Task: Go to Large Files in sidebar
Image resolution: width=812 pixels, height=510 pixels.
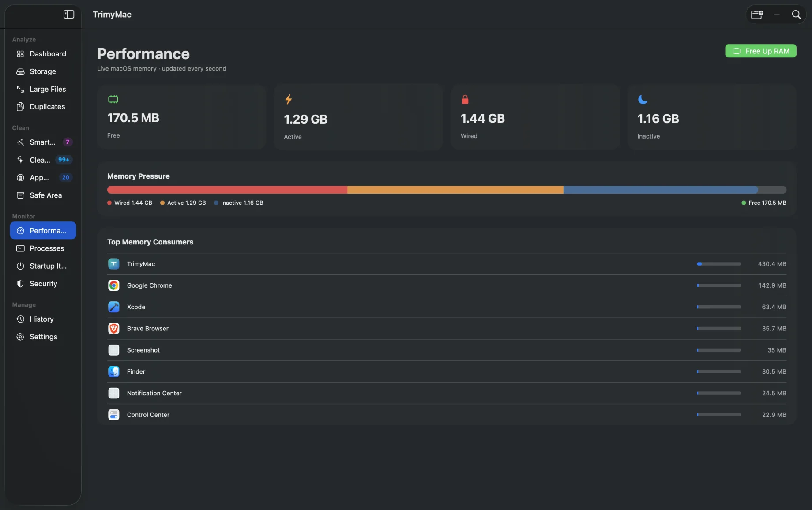Action: (43, 89)
